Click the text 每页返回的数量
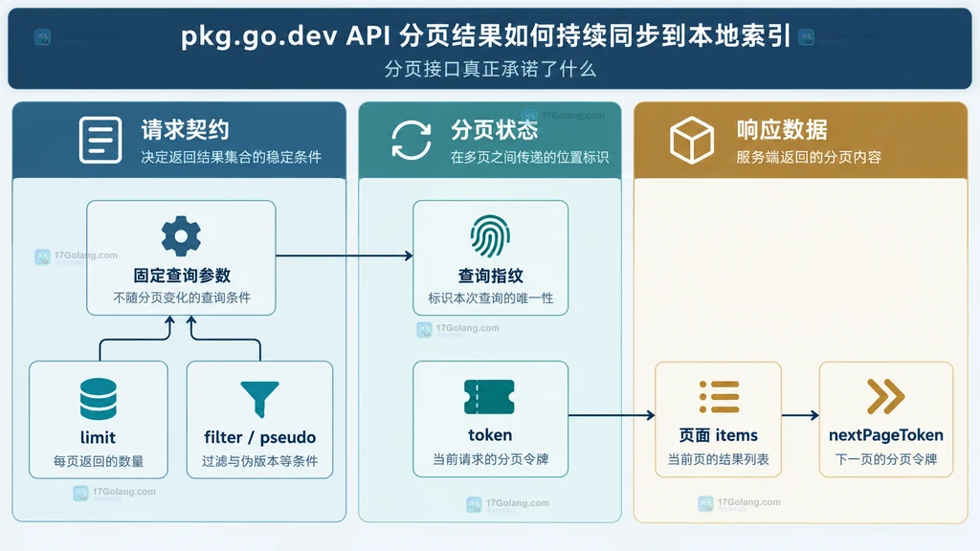Image resolution: width=980 pixels, height=551 pixels. coord(99,461)
